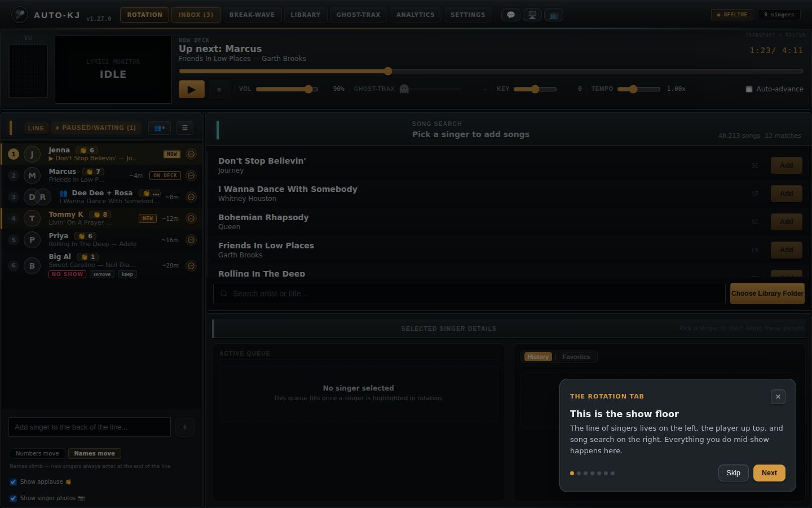Go to the Ghost-Trax tab

pos(359,15)
